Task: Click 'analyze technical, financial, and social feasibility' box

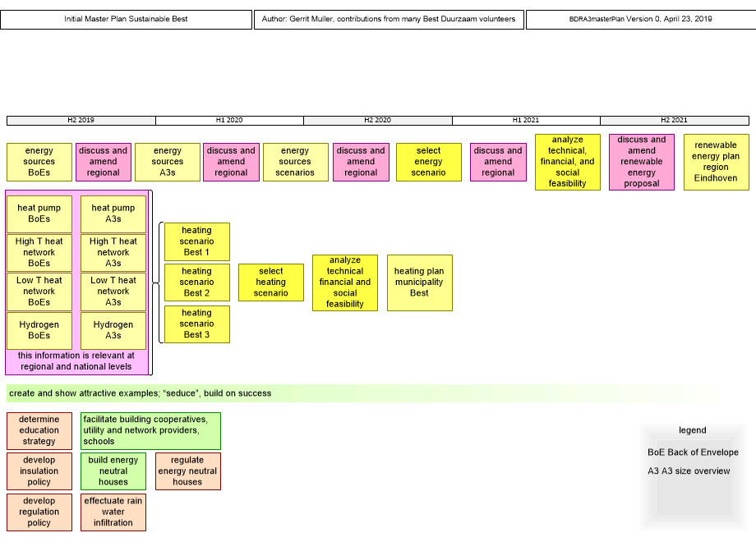Action: tap(568, 162)
